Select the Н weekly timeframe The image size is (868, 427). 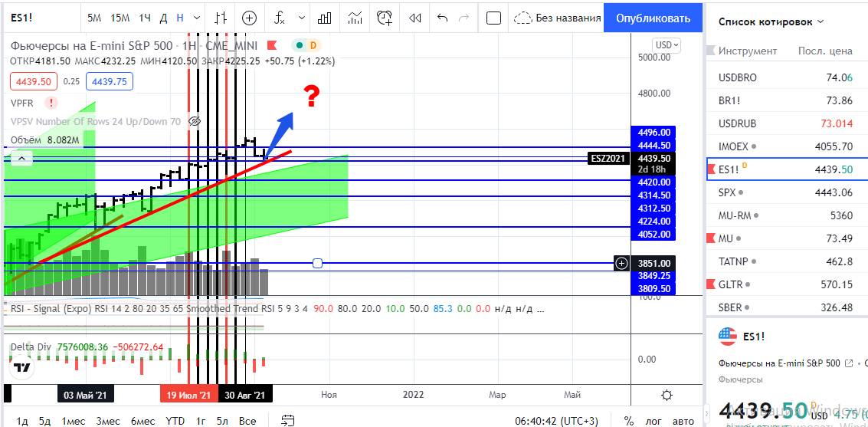(x=180, y=18)
